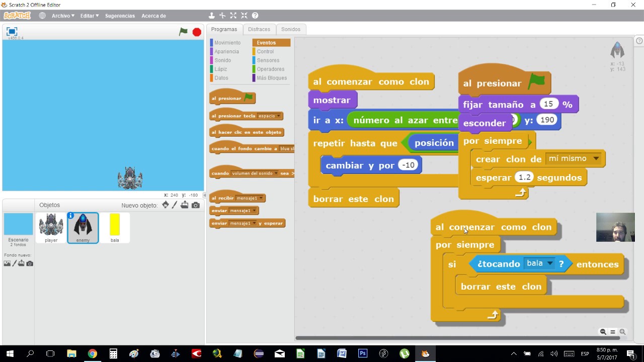Reset scripts area zoom level

click(x=613, y=332)
